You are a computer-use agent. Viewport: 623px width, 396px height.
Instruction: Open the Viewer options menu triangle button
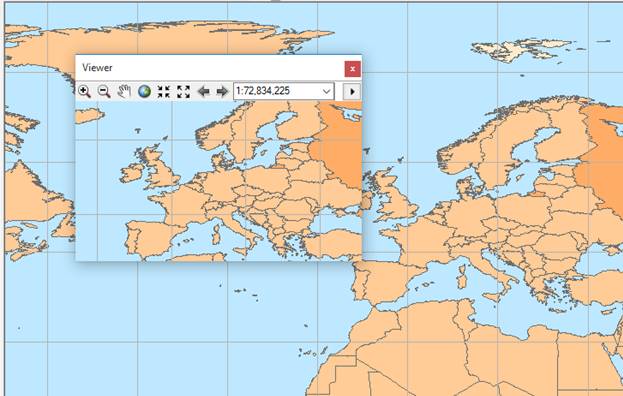point(352,91)
